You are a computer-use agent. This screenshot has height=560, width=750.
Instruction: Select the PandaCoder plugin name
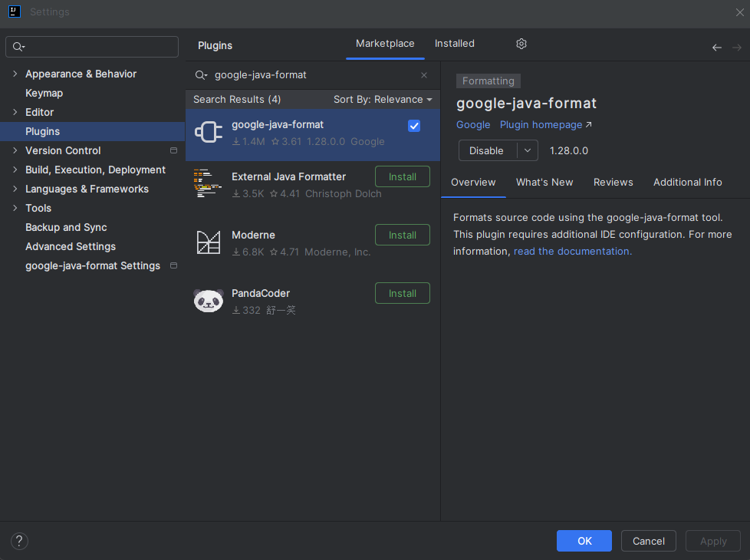point(261,293)
